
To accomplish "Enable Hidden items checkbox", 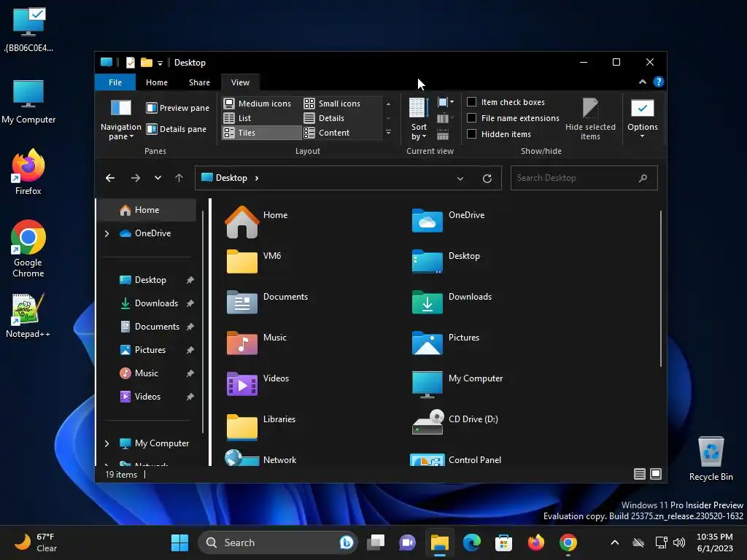I will point(472,134).
